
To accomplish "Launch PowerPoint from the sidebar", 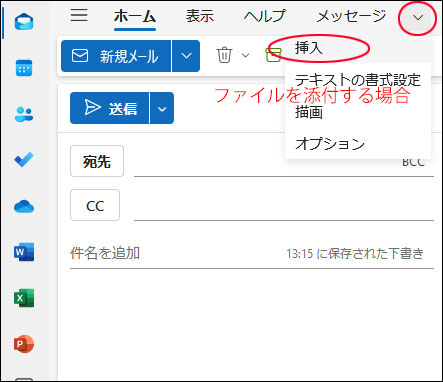I will pyautogui.click(x=24, y=344).
